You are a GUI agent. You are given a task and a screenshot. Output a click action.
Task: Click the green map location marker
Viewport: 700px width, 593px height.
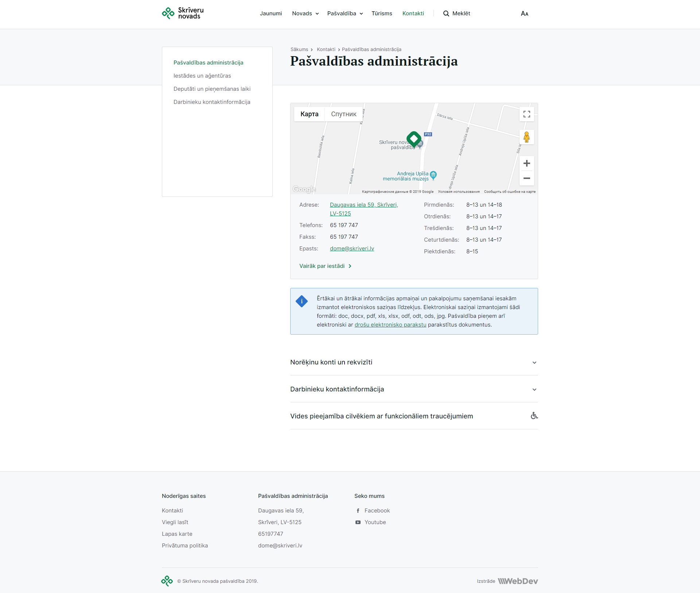414,139
